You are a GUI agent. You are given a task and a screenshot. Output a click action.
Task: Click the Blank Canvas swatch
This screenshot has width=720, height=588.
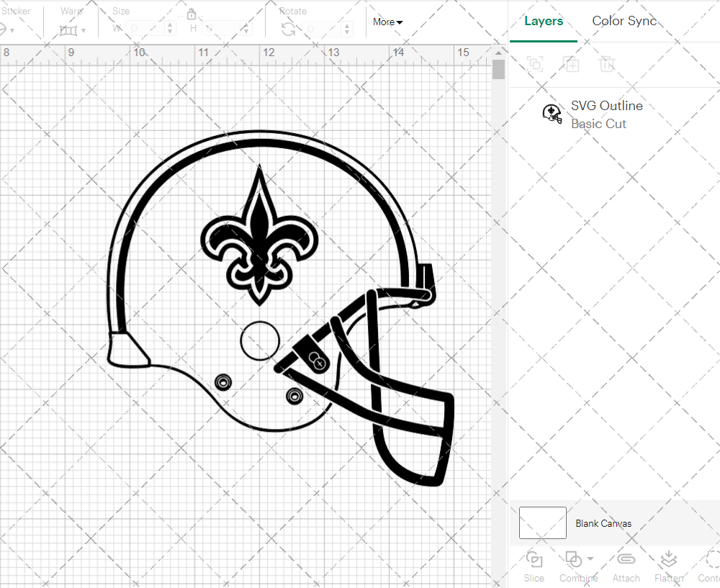[x=542, y=523]
